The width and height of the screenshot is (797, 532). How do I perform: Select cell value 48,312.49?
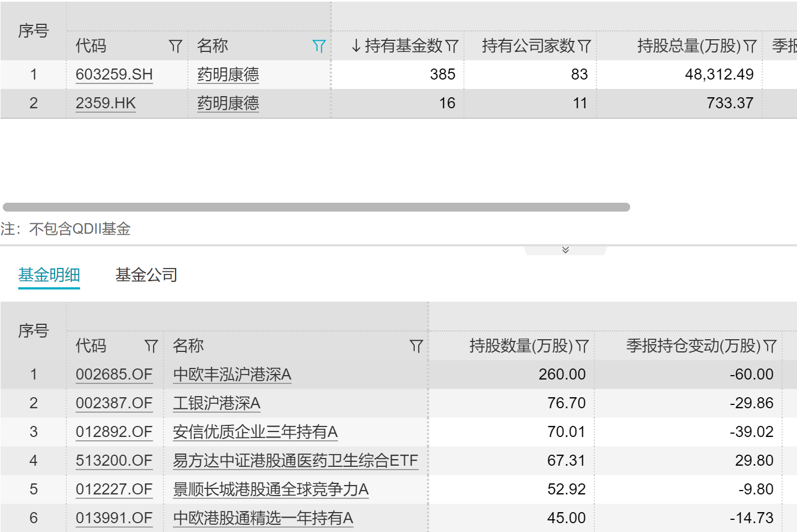coord(719,74)
